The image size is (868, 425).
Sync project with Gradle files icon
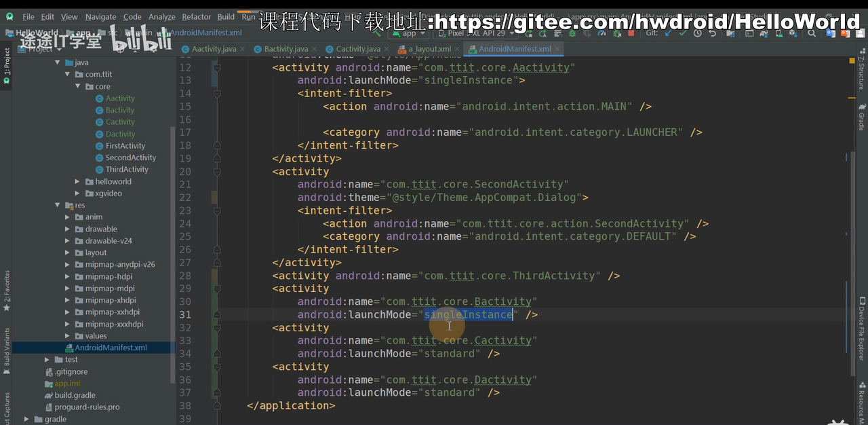point(764,33)
